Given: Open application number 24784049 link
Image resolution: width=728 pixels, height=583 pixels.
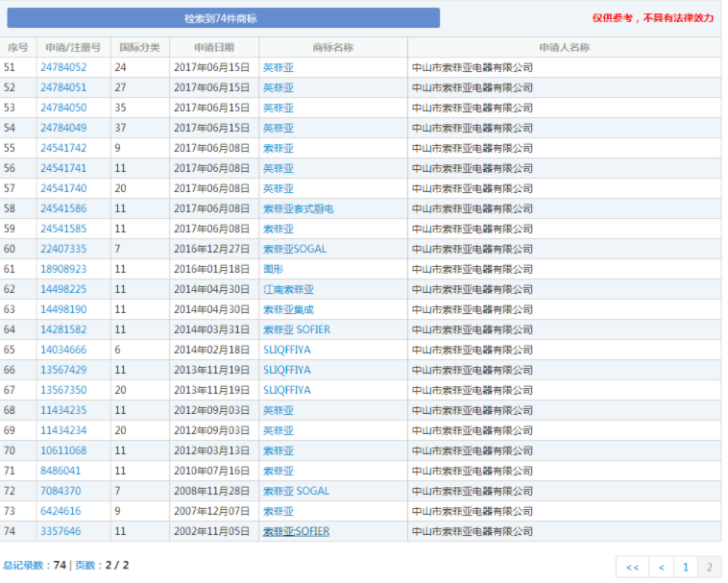Looking at the screenshot, I should click(x=63, y=128).
